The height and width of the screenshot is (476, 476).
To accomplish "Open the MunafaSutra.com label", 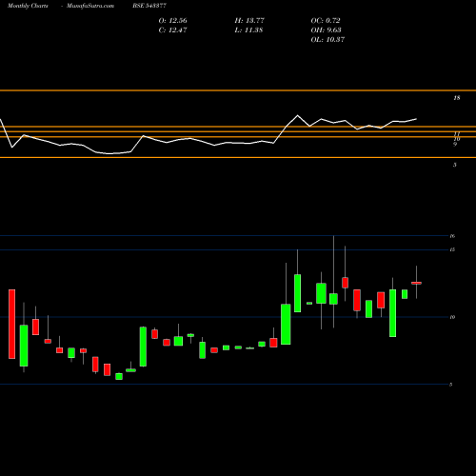I will 90,6.
